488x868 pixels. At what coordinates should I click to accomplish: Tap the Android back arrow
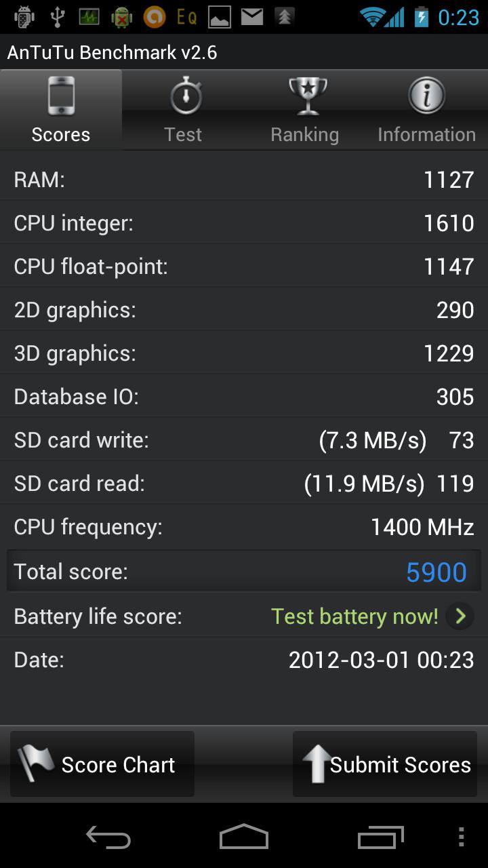pos(108,837)
